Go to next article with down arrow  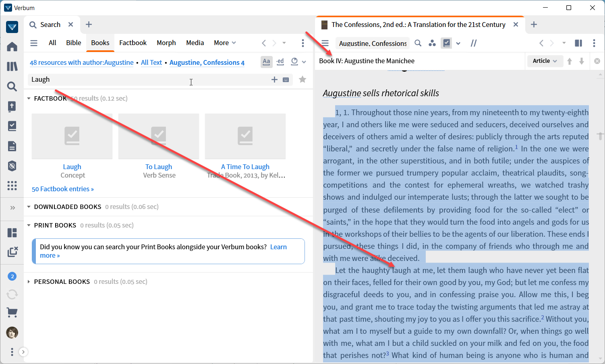pos(582,61)
